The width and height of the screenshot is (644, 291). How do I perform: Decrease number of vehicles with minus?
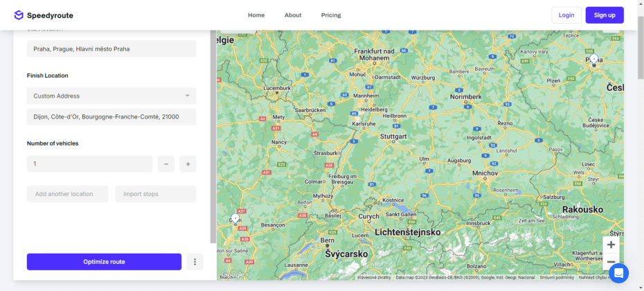[x=166, y=164]
